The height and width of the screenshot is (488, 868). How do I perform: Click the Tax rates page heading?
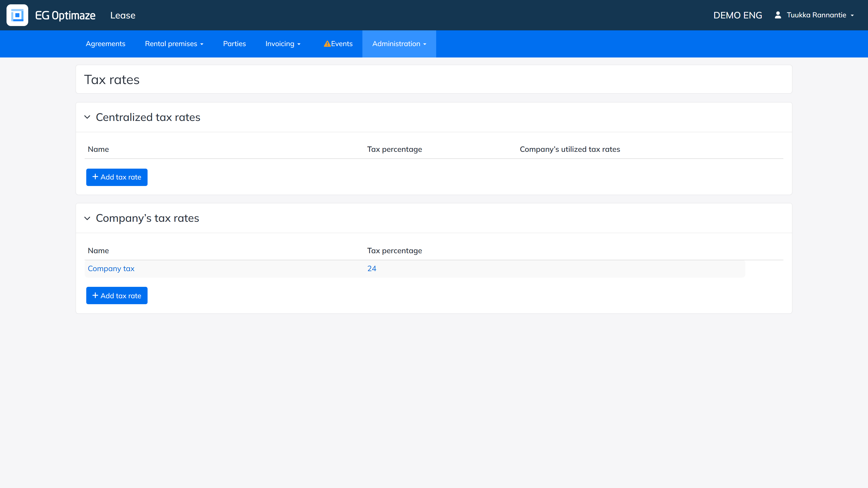point(112,80)
